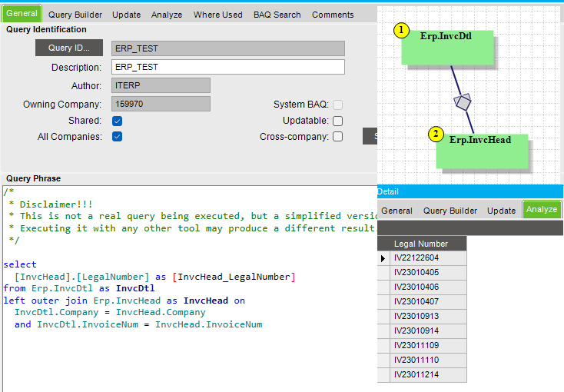Viewport: 564px width, 392px height.
Task: Switch to the General tab in main panel
Action: click(x=22, y=14)
